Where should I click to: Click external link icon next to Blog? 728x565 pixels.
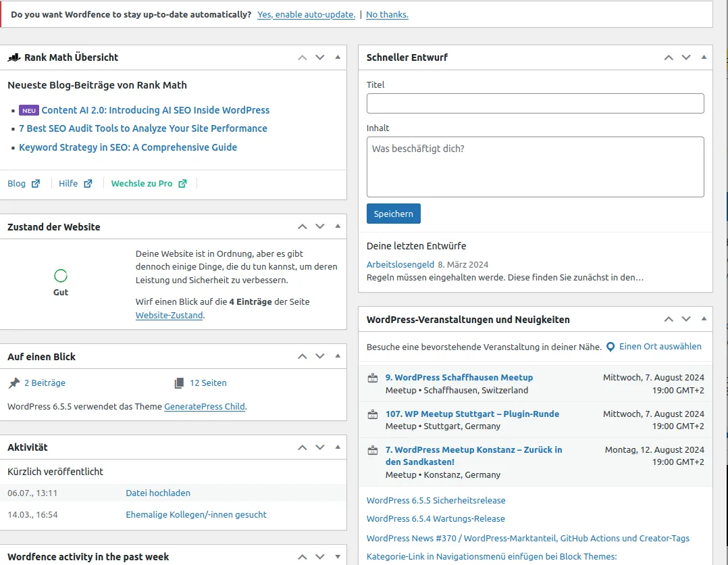pos(36,184)
